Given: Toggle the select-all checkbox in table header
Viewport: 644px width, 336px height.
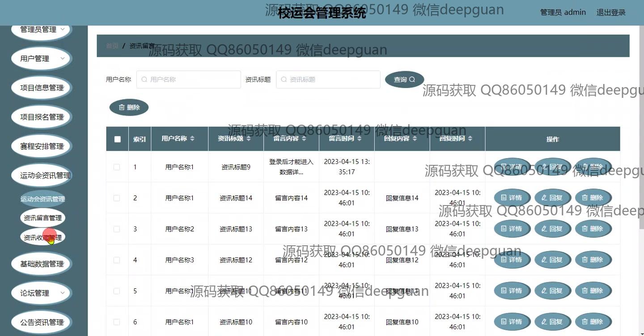Looking at the screenshot, I should [x=118, y=139].
